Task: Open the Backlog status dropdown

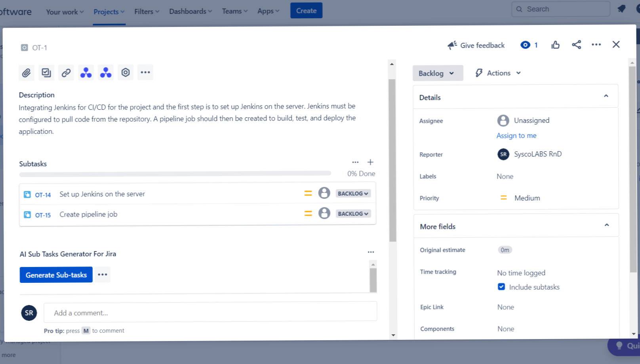Action: [437, 73]
